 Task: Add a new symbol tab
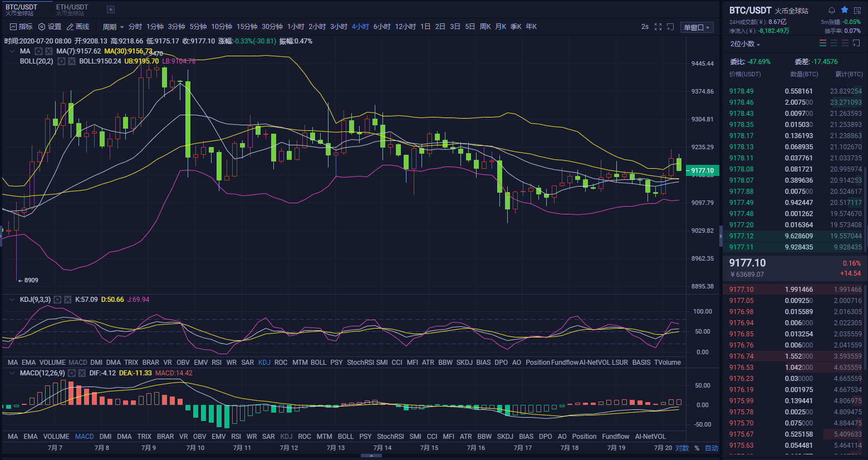[110, 9]
